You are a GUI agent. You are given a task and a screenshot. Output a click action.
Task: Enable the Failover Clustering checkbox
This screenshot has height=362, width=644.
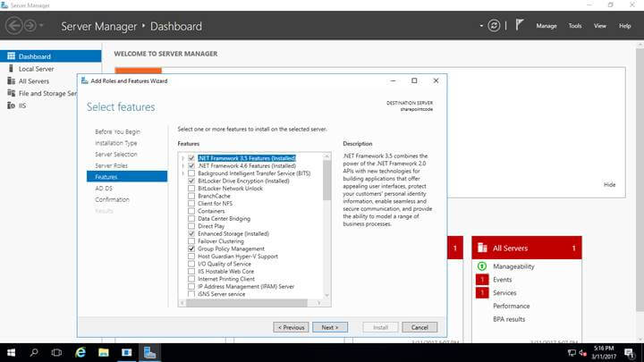point(191,241)
